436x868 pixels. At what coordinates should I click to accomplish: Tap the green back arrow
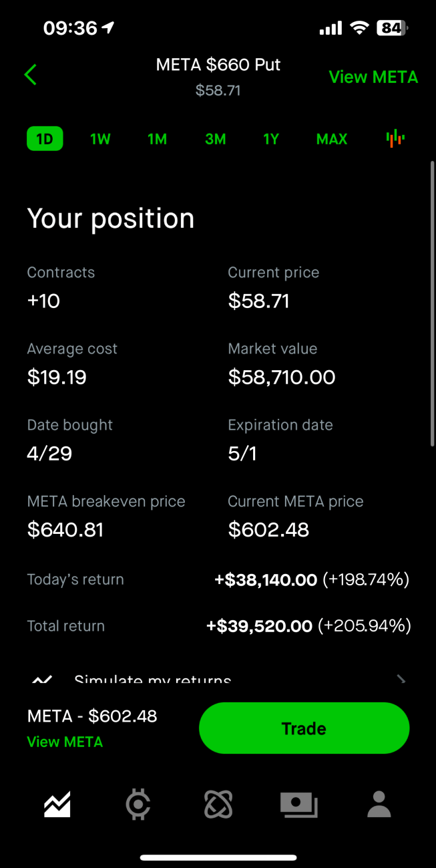[31, 75]
